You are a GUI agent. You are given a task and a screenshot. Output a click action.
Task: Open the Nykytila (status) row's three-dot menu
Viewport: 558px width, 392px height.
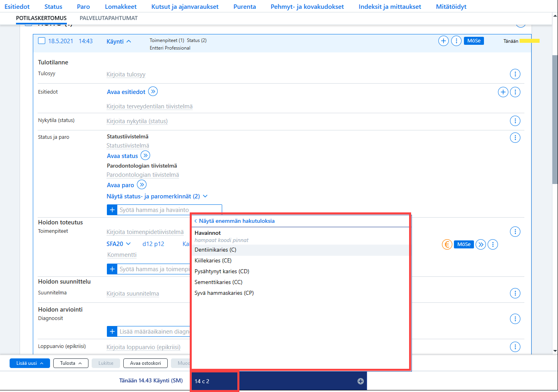coord(515,121)
